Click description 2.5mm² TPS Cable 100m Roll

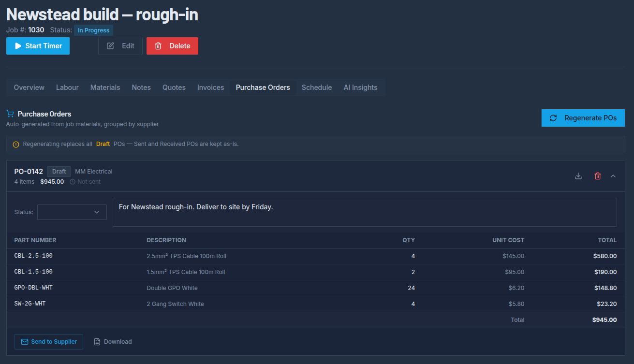click(x=186, y=256)
